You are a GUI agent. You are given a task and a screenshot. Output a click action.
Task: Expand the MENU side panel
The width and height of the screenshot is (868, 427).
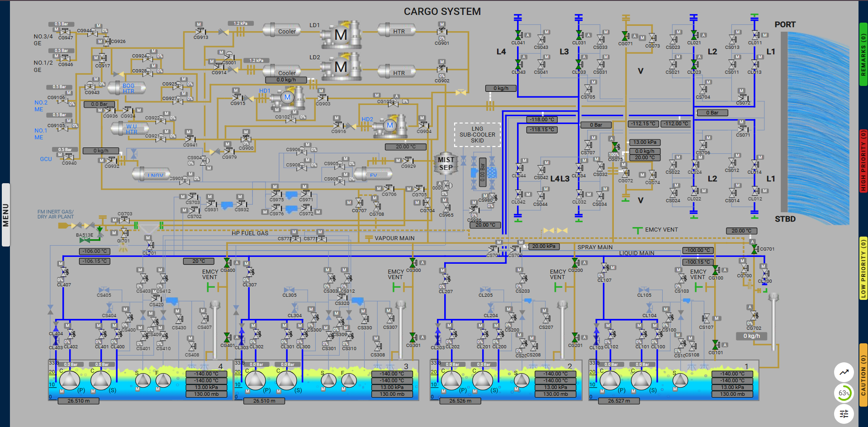pyautogui.click(x=6, y=214)
